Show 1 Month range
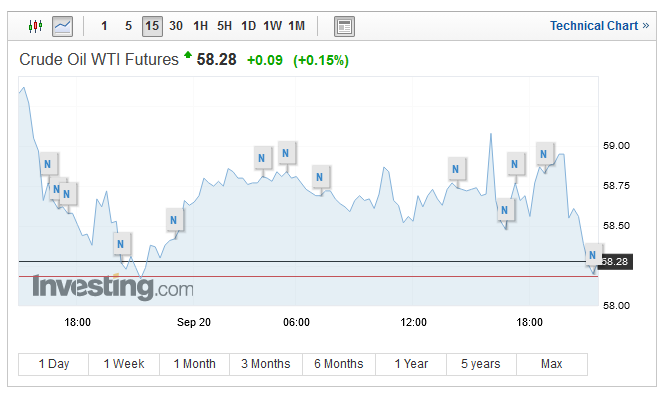This screenshot has height=396, width=663. pos(195,364)
